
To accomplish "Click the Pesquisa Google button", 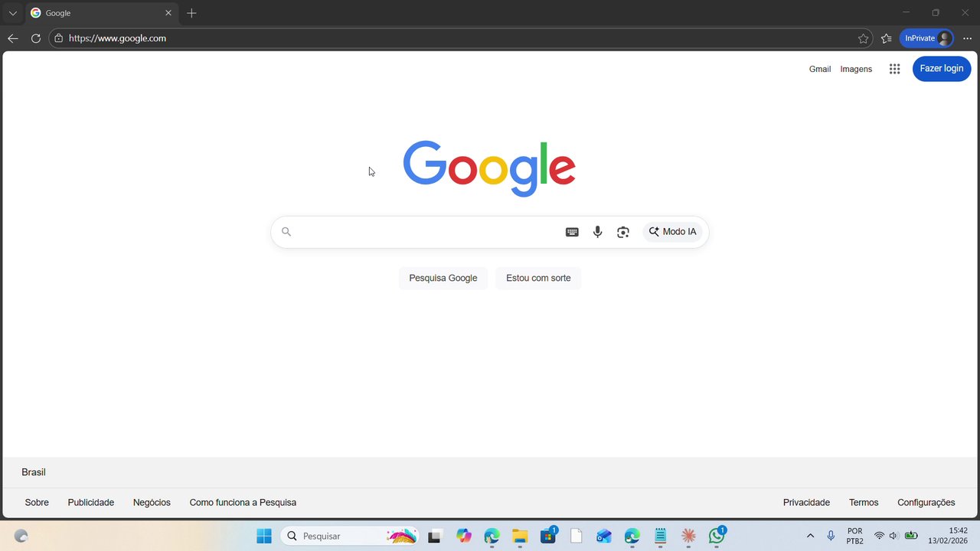I will coord(443,278).
